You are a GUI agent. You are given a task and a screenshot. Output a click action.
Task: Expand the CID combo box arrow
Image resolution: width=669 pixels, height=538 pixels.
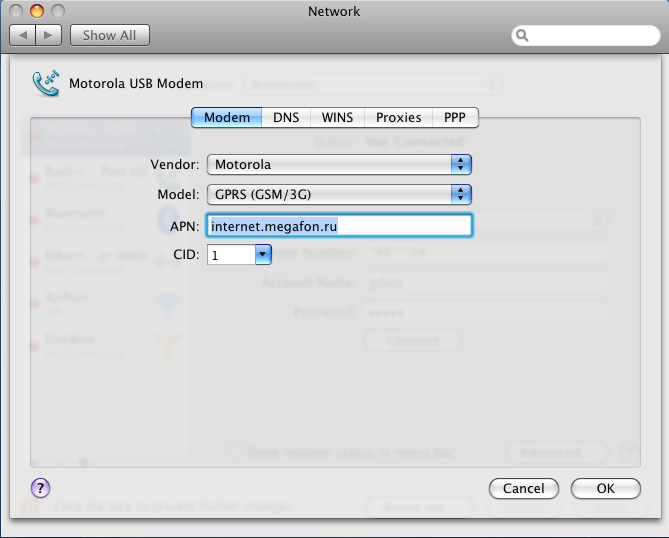point(263,254)
